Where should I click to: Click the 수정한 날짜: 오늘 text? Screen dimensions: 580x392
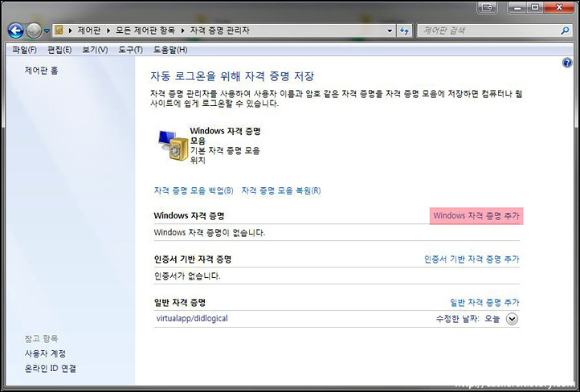pyautogui.click(x=468, y=319)
